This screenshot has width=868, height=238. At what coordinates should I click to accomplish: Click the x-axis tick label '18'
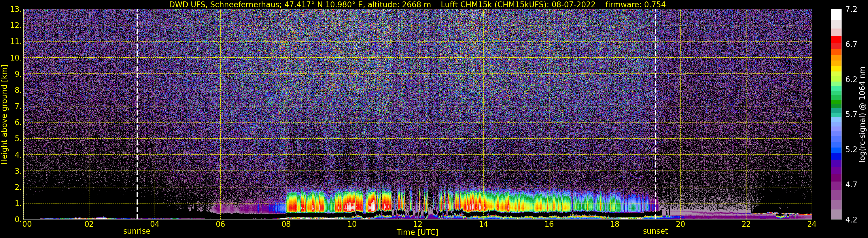tap(614, 224)
